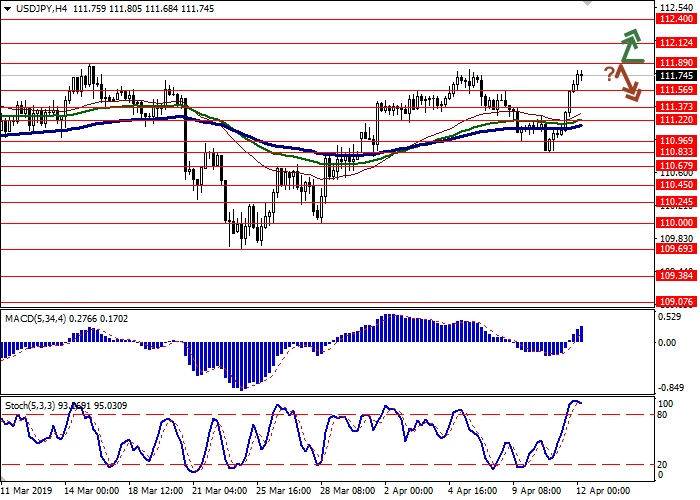Click the 12 Apr 00:00 date label
700x500 pixels.
(x=605, y=491)
